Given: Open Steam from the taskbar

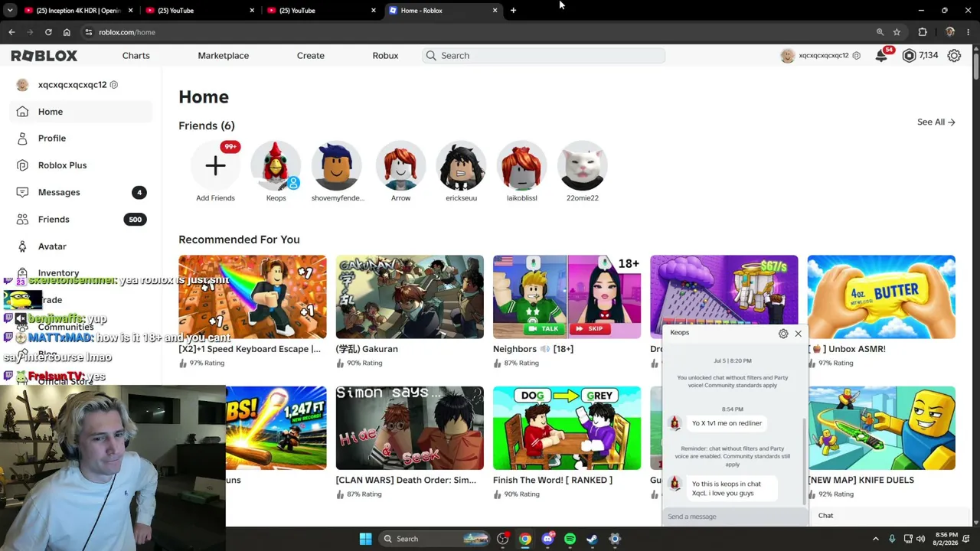Looking at the screenshot, I should point(592,539).
